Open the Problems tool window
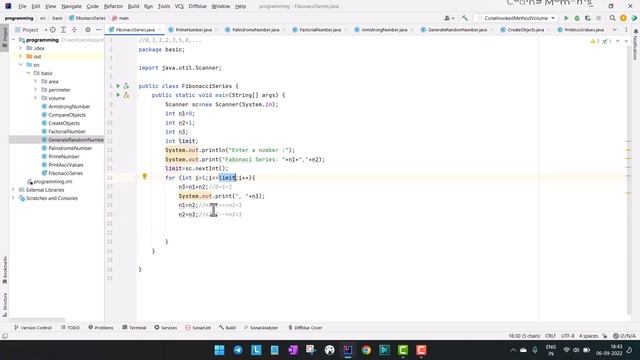The height and width of the screenshot is (360, 640). (x=101, y=328)
